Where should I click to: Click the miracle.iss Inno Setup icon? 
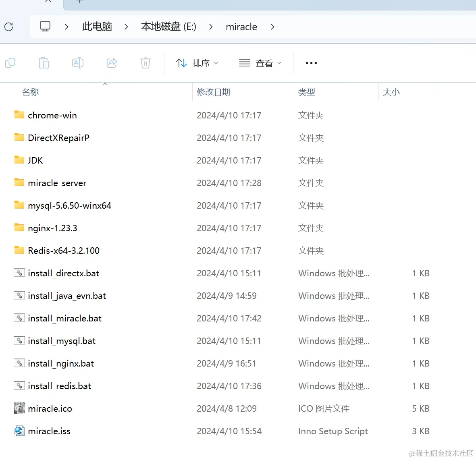click(x=19, y=431)
